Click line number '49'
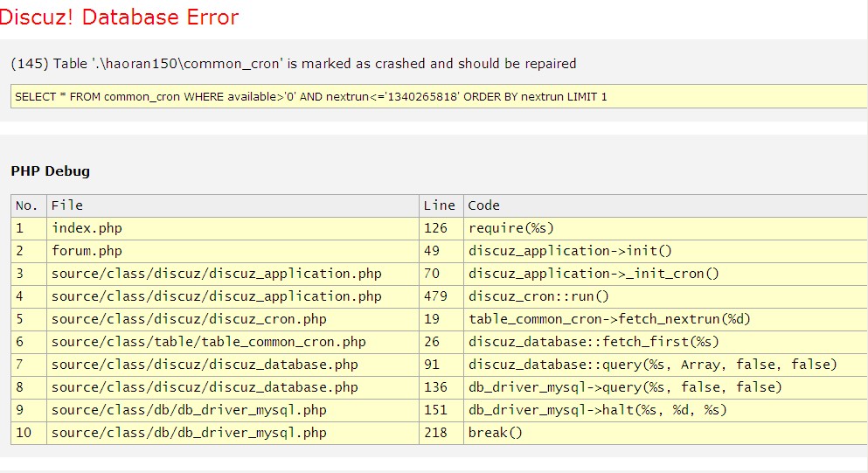The image size is (868, 473). point(432,251)
